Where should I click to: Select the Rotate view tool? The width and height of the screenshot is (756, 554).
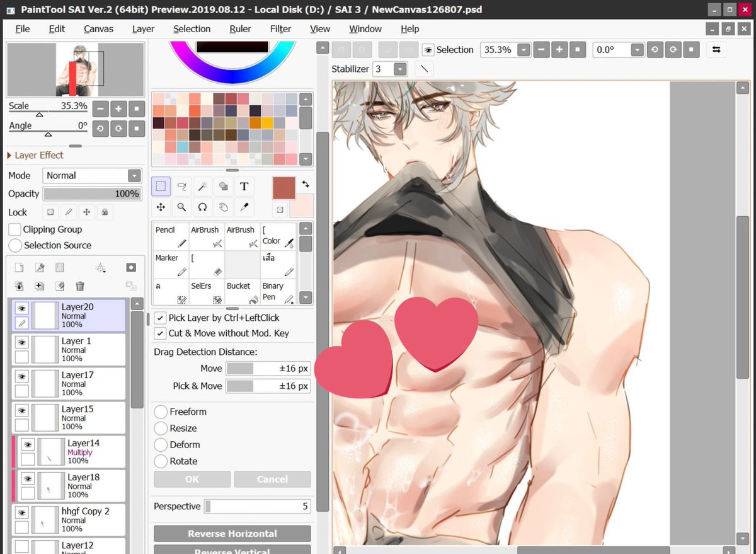coord(202,207)
